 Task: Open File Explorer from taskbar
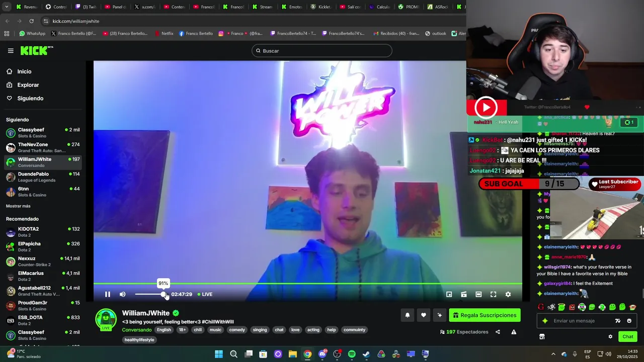pos(293,354)
